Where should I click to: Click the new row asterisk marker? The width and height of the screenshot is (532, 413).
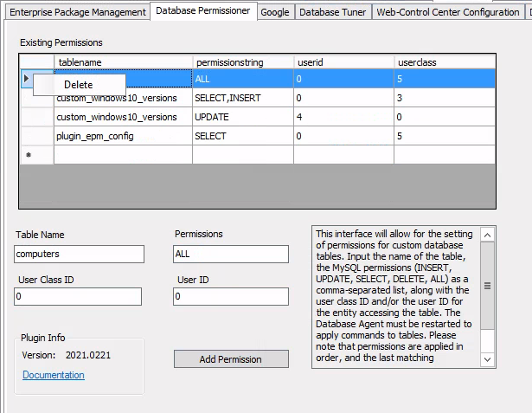click(x=29, y=155)
